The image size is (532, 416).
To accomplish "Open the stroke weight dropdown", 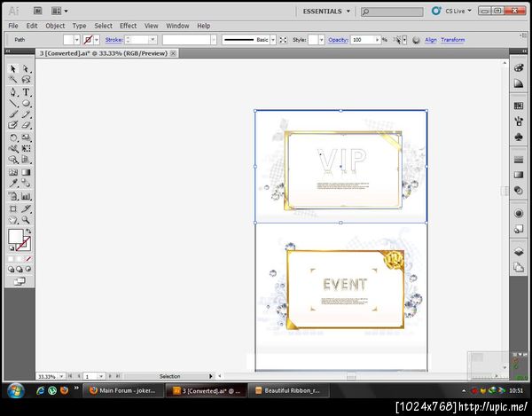I will (x=153, y=40).
